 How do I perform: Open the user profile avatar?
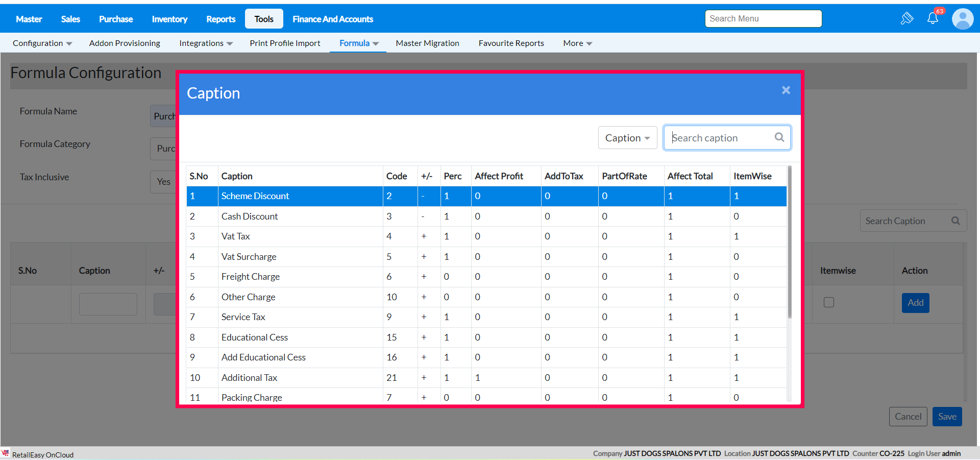963,19
